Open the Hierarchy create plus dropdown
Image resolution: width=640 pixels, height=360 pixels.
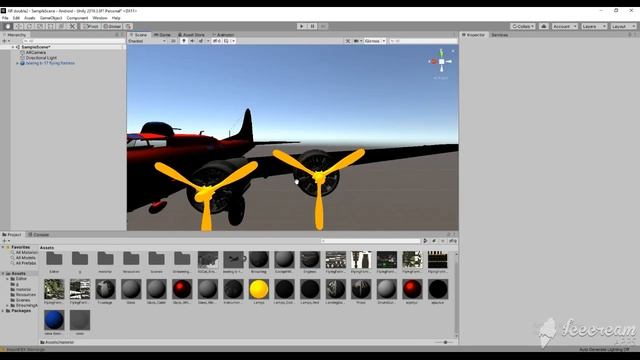[x=6, y=41]
